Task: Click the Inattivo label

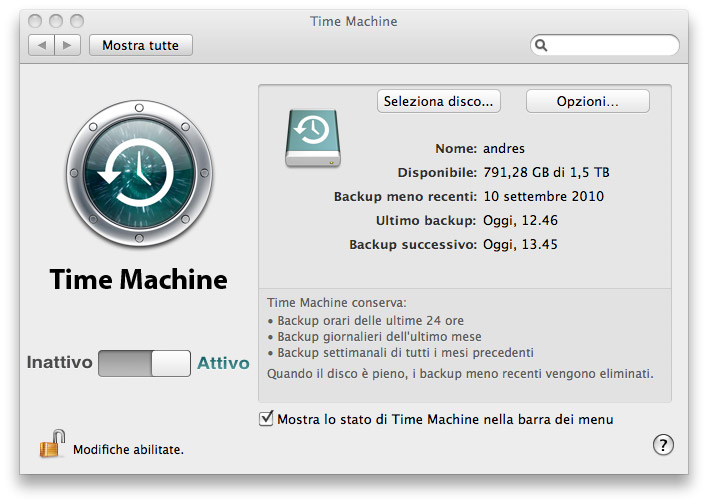Action: [x=60, y=362]
